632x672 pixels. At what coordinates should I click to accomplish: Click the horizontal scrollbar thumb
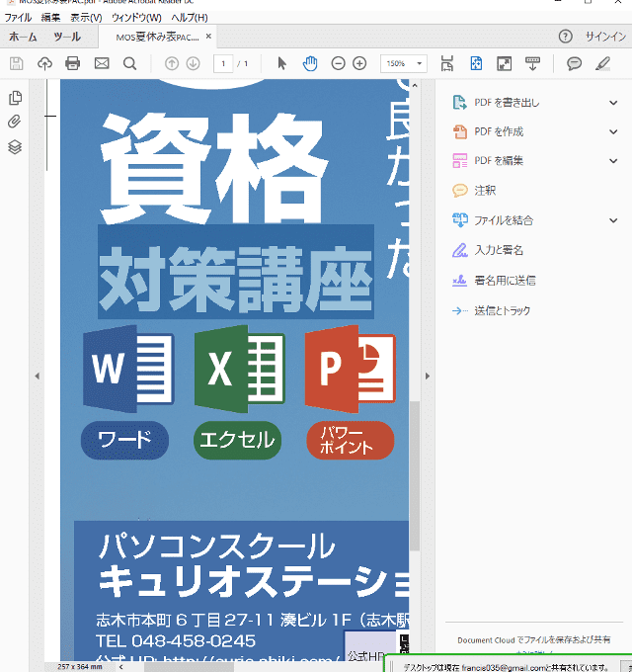tap(189, 667)
